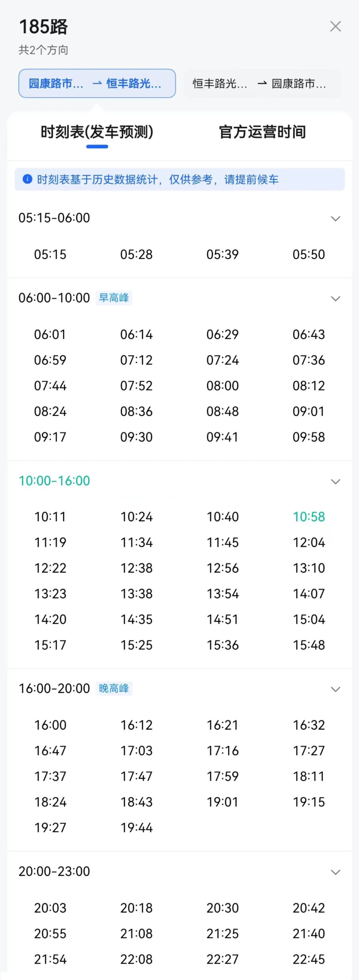This screenshot has width=359, height=980.
Task: Click the green 10:00-16:00 section header
Action: [54, 481]
